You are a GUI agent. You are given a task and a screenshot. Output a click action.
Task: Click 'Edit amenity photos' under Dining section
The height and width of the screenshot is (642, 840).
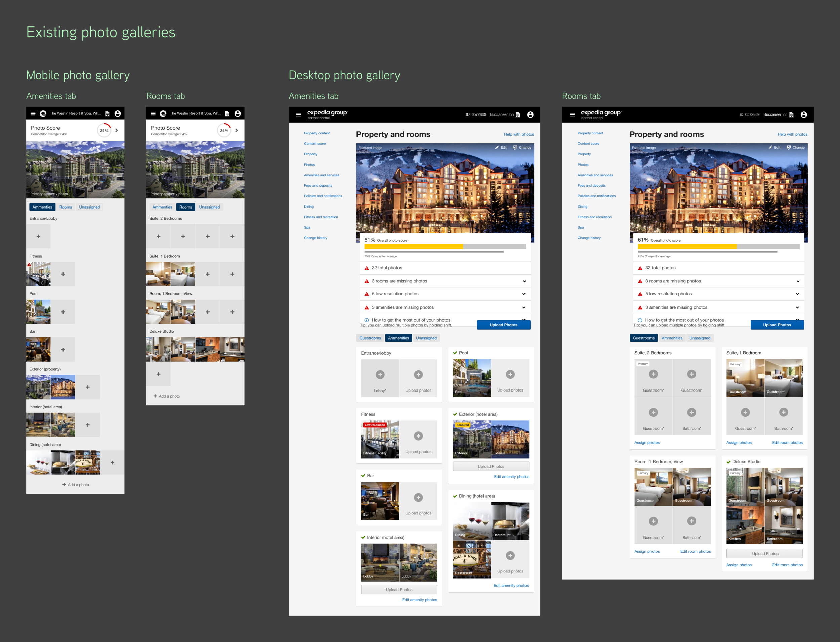(511, 586)
